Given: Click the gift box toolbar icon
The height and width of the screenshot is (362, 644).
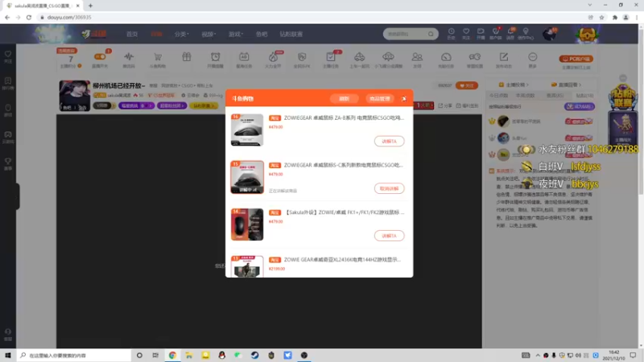Looking at the screenshot, I should (x=187, y=57).
